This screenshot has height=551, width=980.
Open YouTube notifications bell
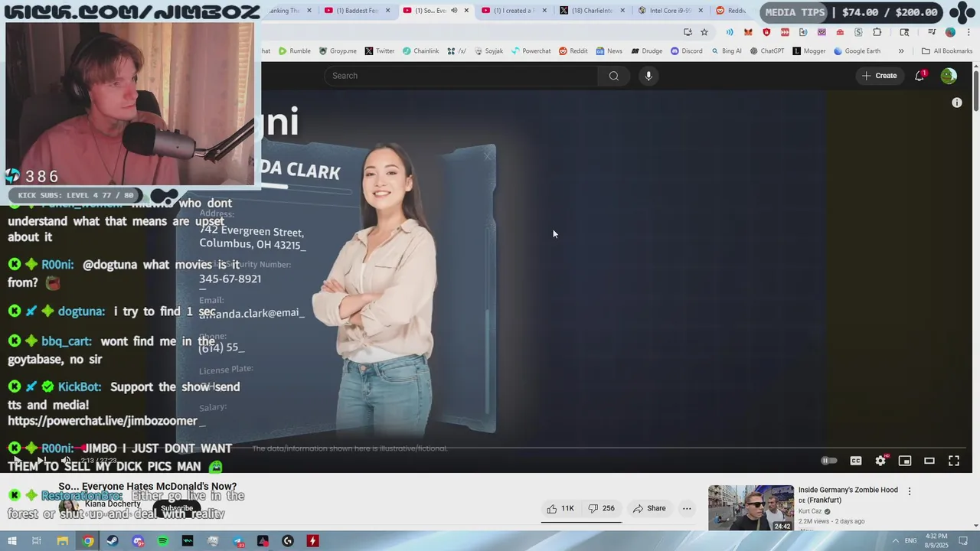point(920,76)
